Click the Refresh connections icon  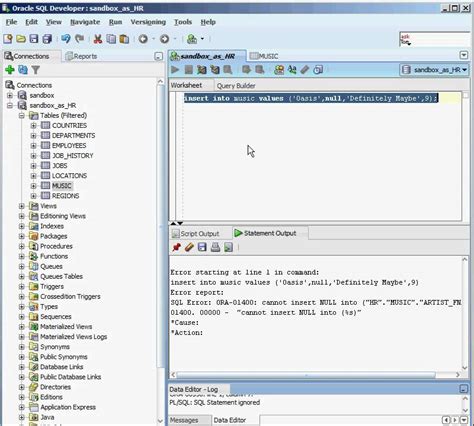[23, 70]
